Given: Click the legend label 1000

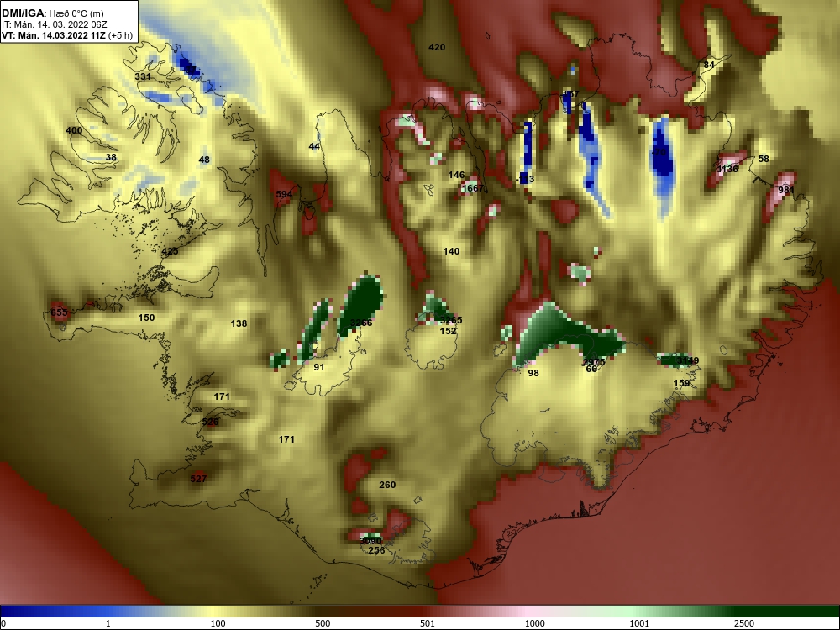Looking at the screenshot, I should [x=535, y=623].
